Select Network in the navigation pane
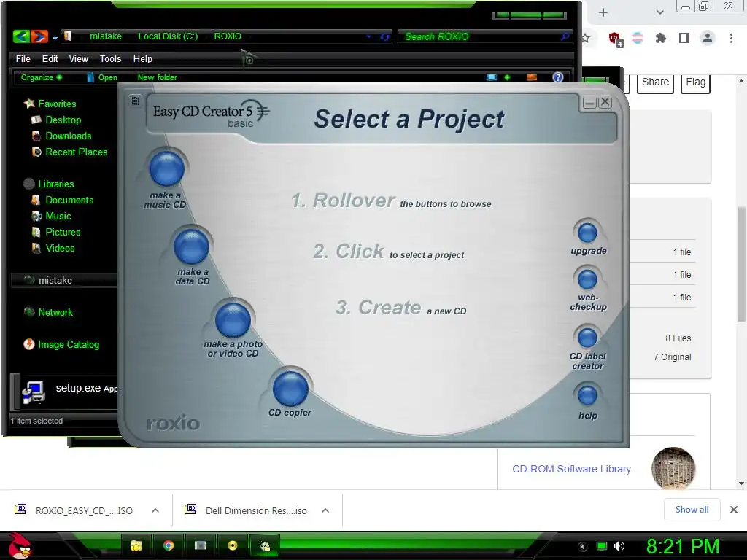 [x=55, y=312]
